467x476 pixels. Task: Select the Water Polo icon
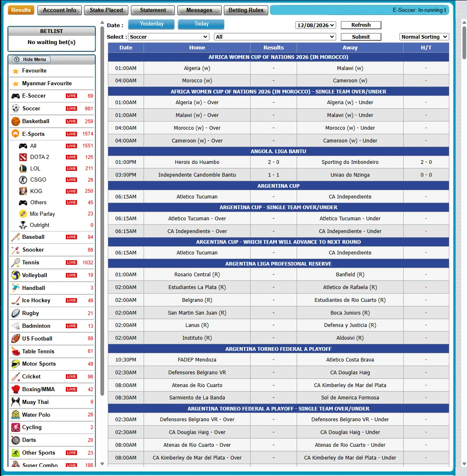click(16, 415)
